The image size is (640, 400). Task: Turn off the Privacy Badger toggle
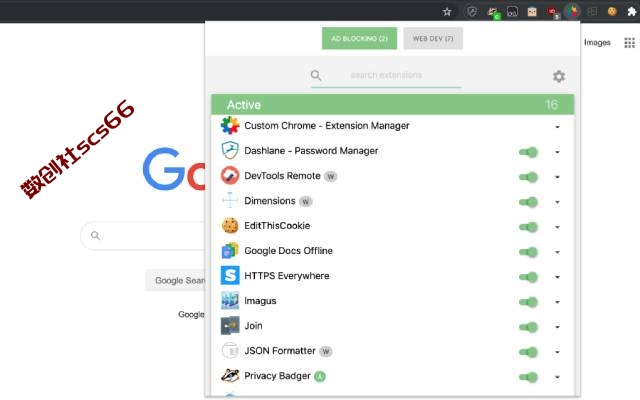pyautogui.click(x=529, y=377)
